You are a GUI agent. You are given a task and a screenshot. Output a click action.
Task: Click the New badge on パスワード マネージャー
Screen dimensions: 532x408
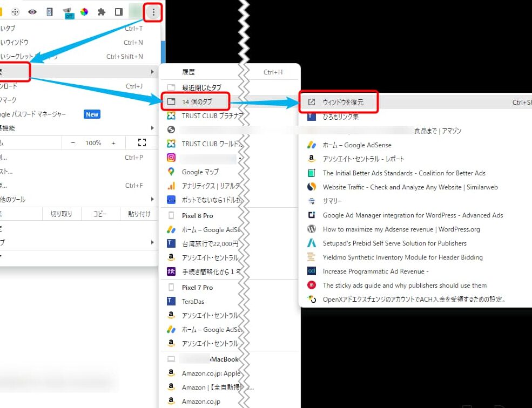92,114
